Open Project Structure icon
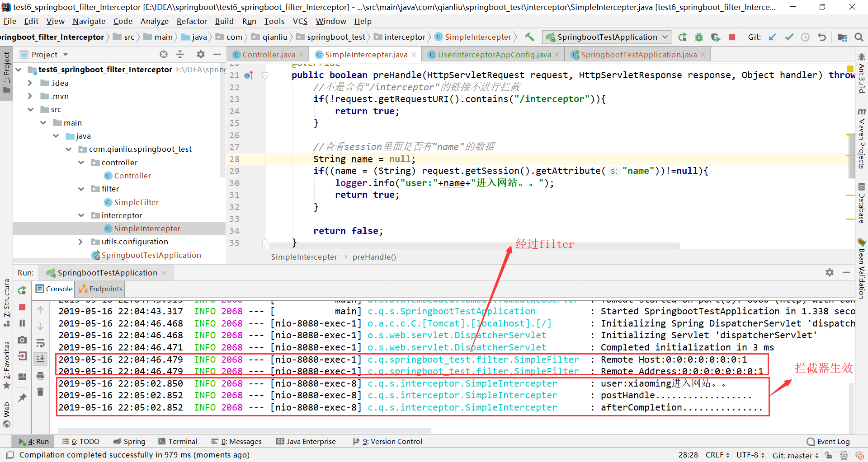868x462 pixels. [842, 37]
